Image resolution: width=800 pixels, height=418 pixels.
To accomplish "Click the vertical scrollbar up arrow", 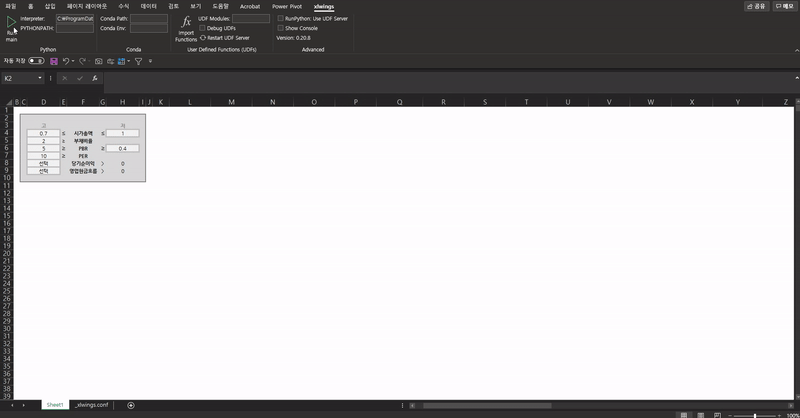I will click(x=797, y=102).
